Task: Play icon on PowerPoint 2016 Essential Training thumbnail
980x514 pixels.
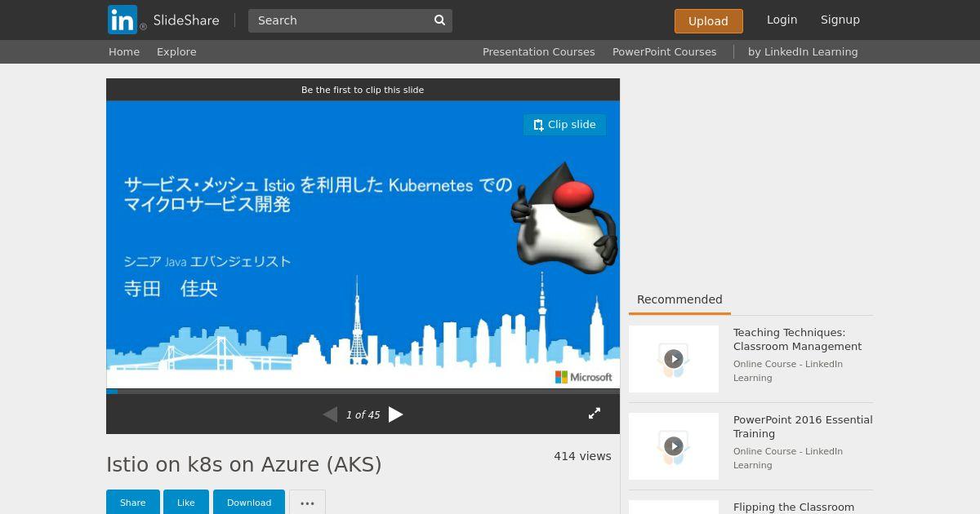Action: click(673, 445)
